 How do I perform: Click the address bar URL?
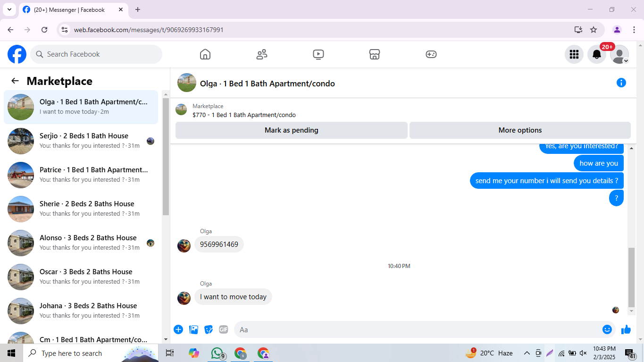pos(149,30)
